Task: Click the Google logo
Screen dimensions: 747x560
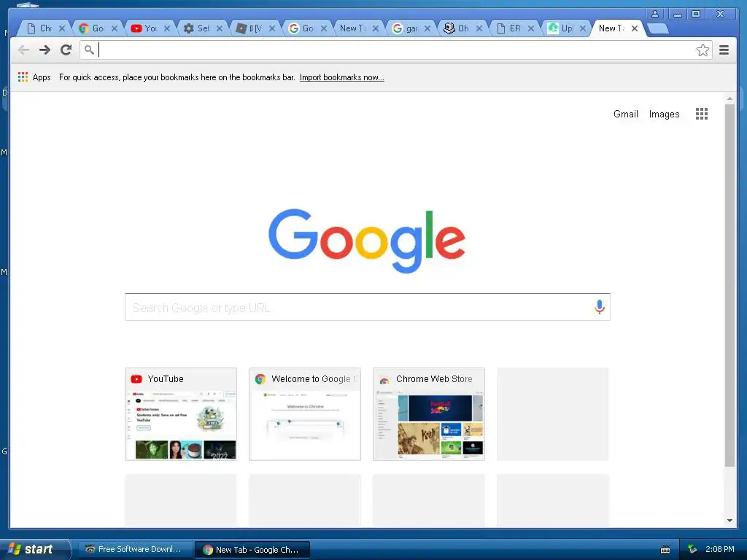Action: pos(367,241)
